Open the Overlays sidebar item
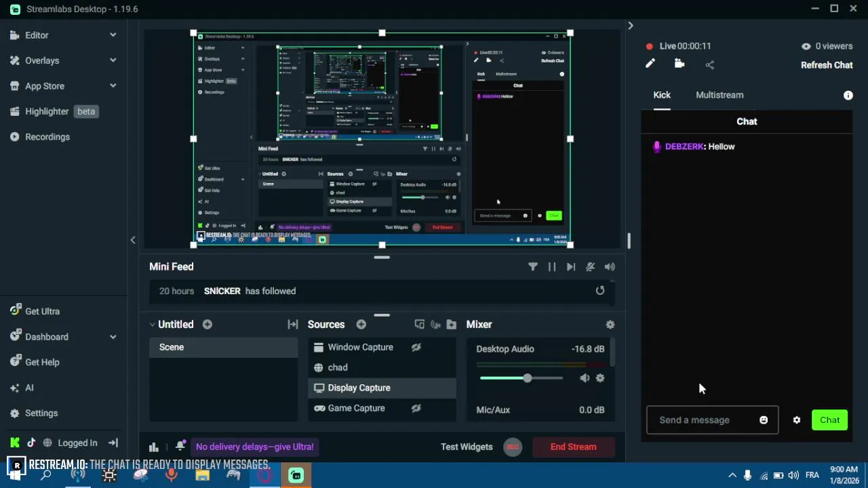Image resolution: width=868 pixels, height=488 pixels. coord(42,60)
